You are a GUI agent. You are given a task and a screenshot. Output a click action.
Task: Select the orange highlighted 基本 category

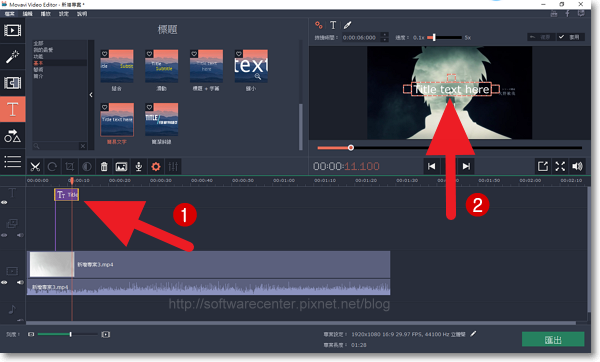tap(38, 63)
